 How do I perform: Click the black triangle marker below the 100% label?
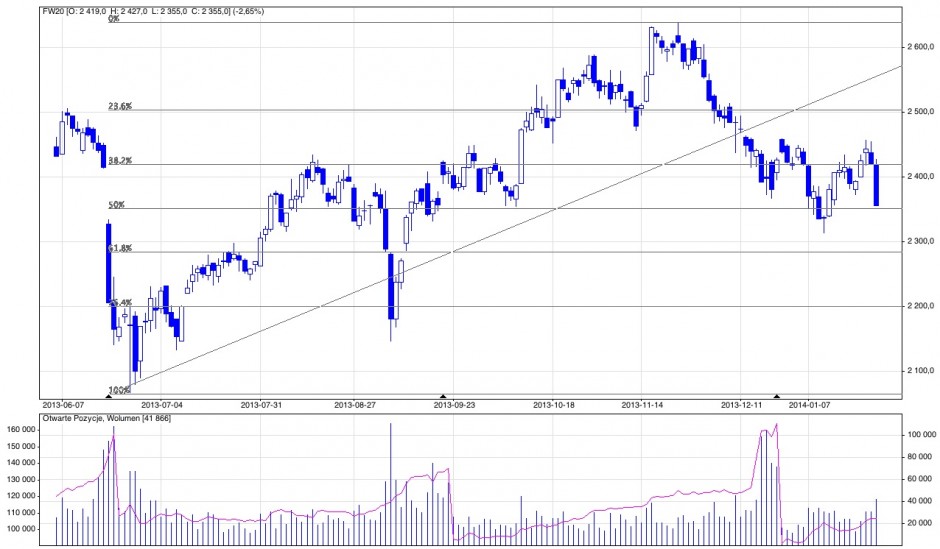[109, 397]
